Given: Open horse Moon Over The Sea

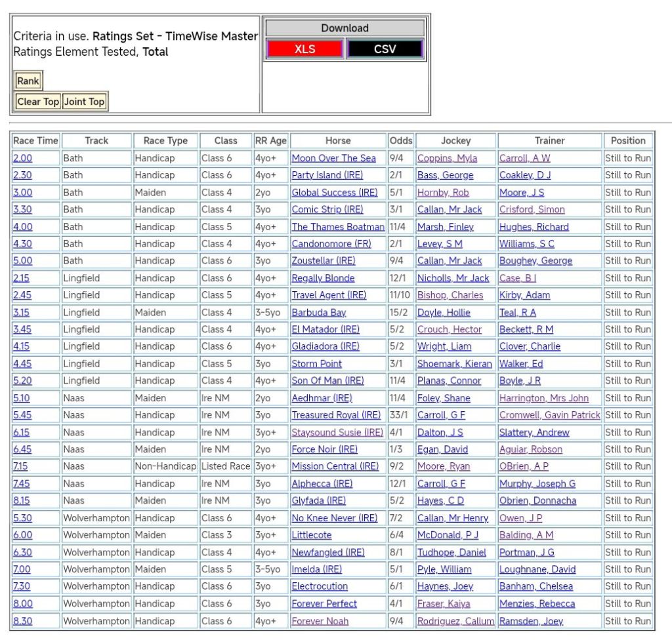Looking at the screenshot, I should [333, 158].
